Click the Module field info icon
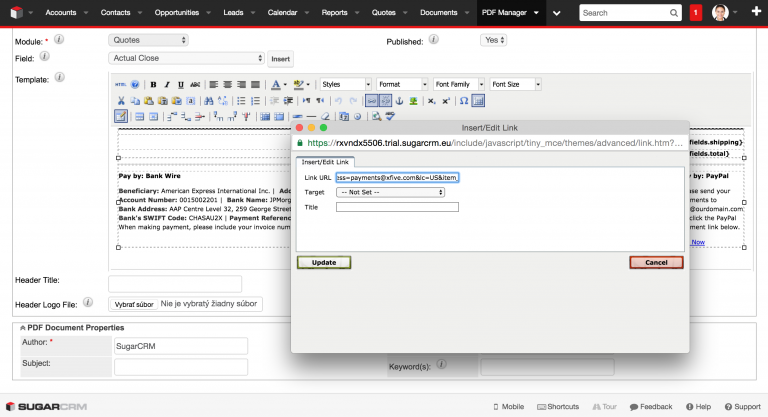 [x=59, y=39]
